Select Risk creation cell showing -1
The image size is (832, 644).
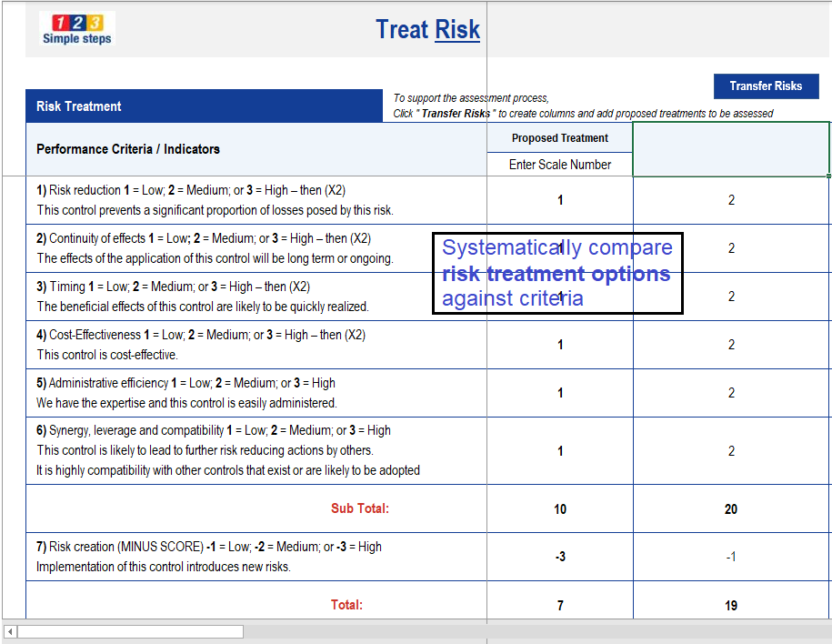(731, 557)
